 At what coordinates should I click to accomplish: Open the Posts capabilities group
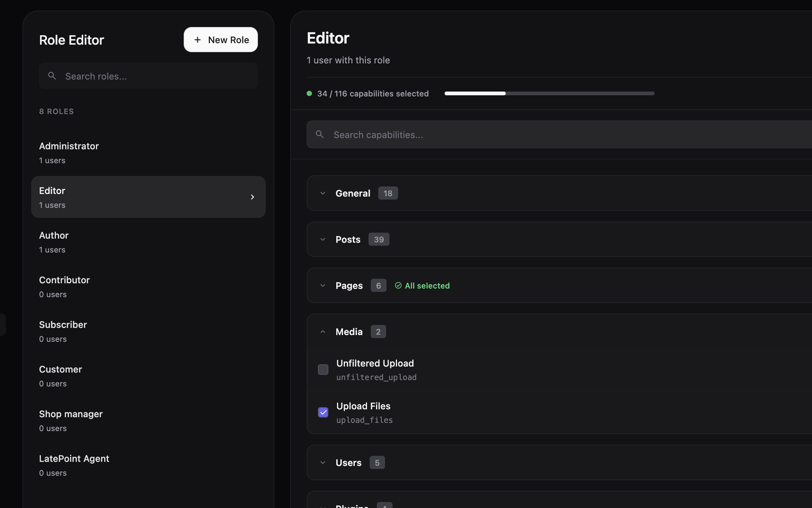(323, 239)
